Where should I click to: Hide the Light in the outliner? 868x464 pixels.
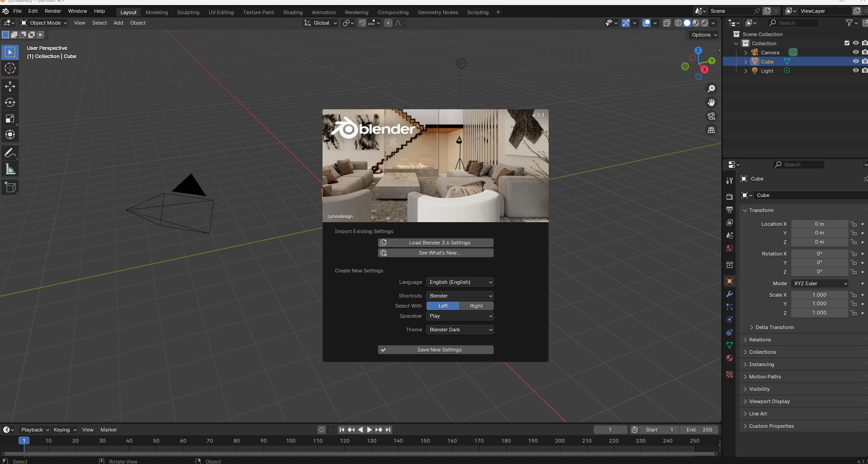856,70
